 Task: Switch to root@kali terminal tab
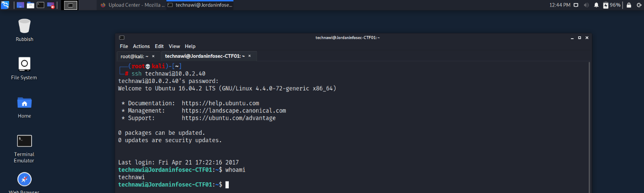[134, 56]
